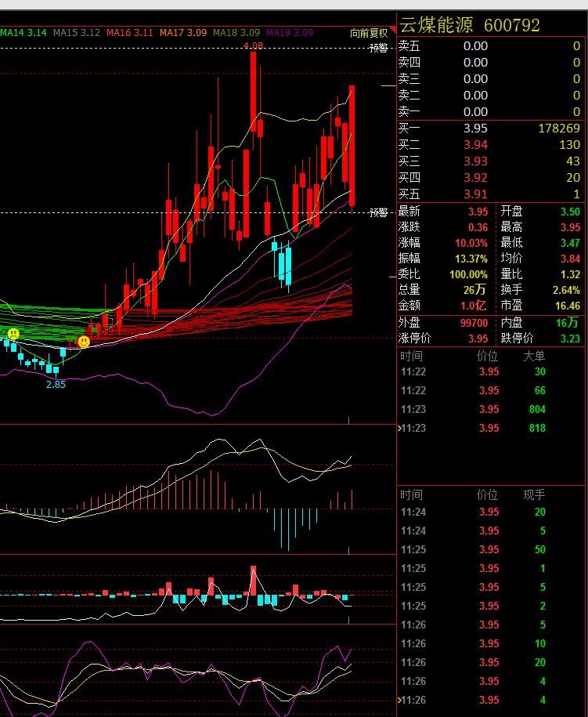
Task: Select the 卖五 ask row
Action: point(489,46)
